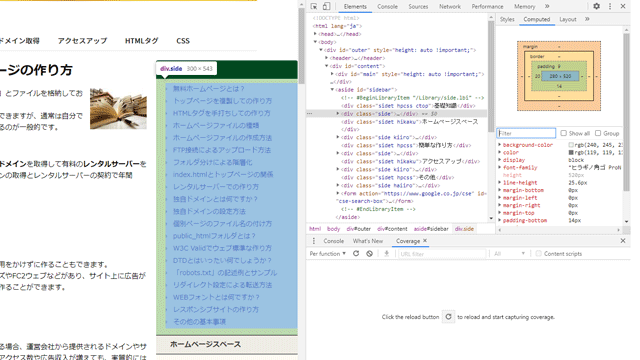Activate the inspect element picker icon
The image size is (640, 360).
pos(314,6)
